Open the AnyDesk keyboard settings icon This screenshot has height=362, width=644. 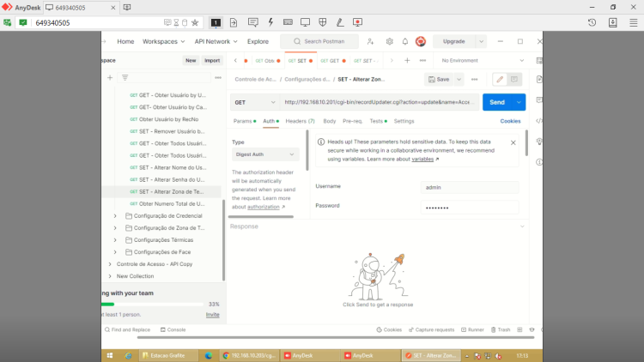(x=288, y=22)
